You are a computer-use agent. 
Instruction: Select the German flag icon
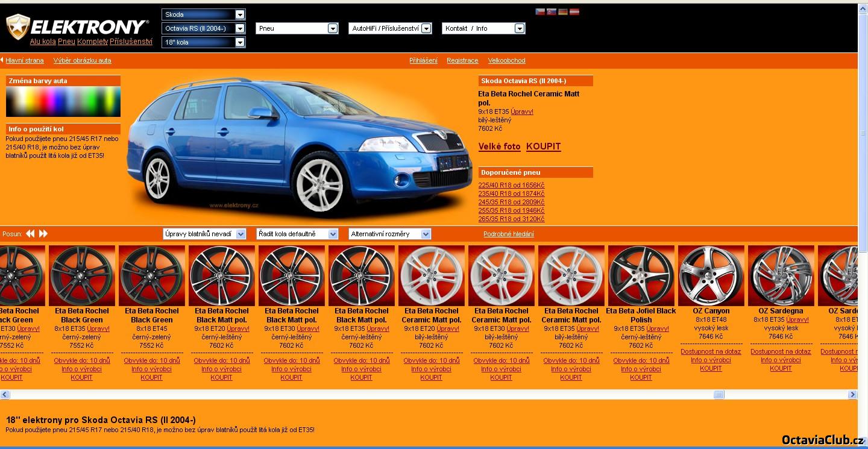[x=562, y=11]
